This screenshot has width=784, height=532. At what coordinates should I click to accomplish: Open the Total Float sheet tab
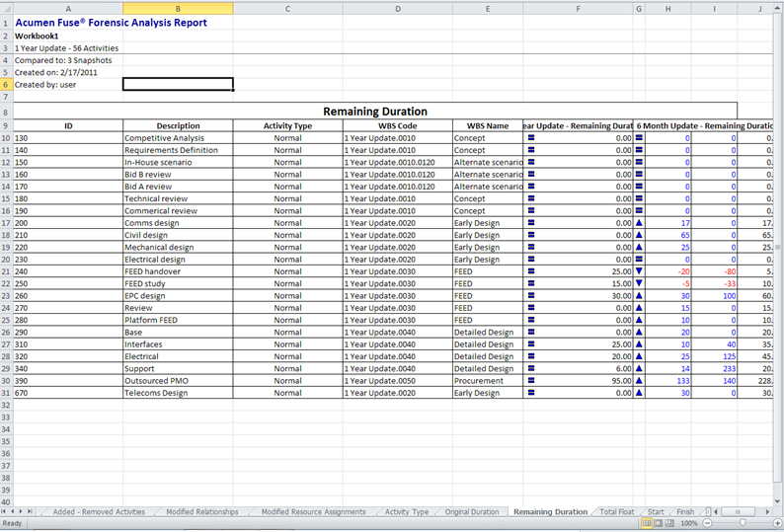pos(618,511)
